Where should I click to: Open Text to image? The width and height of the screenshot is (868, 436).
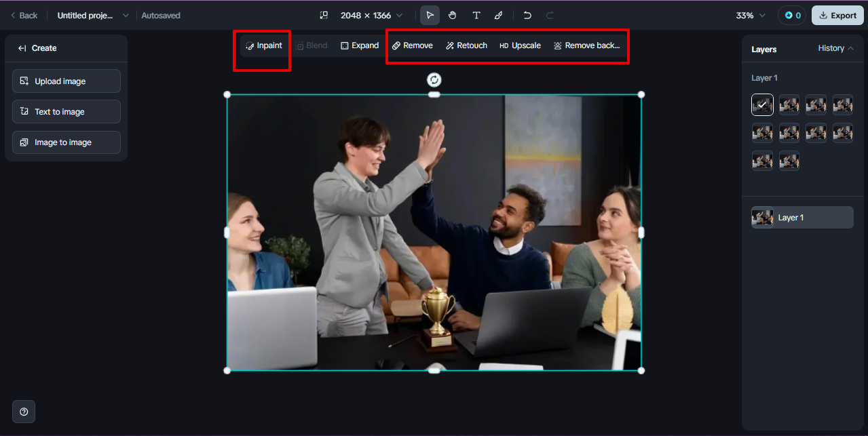pyautogui.click(x=67, y=112)
